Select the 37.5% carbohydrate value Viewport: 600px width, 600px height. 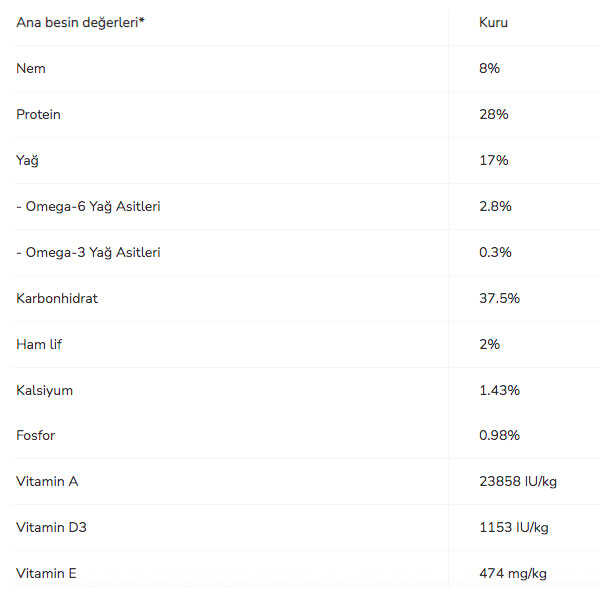coord(500,298)
